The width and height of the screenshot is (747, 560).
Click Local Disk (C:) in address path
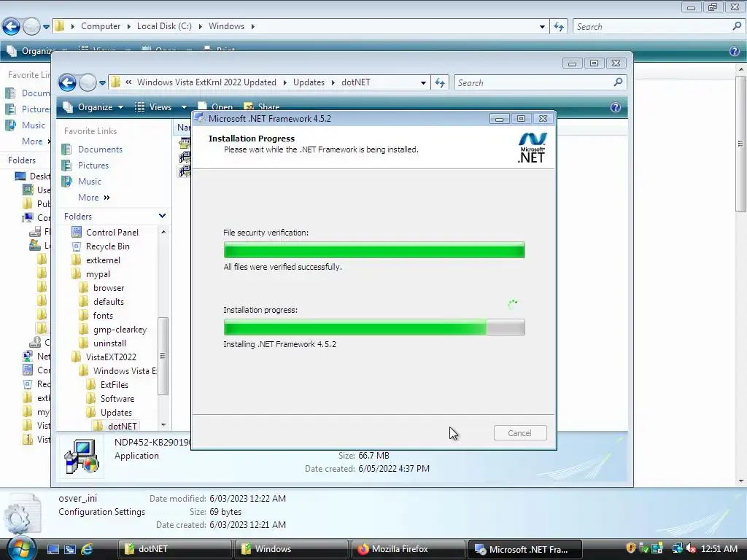pos(164,26)
